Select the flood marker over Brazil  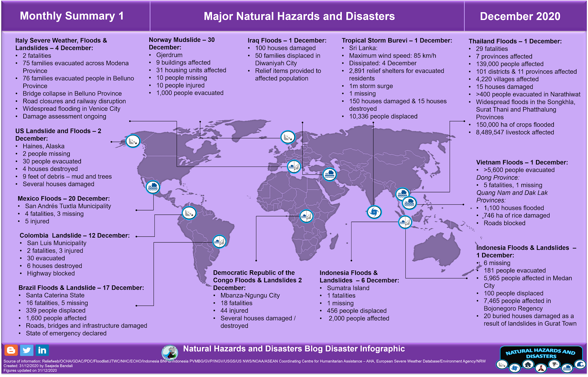pyautogui.click(x=219, y=242)
